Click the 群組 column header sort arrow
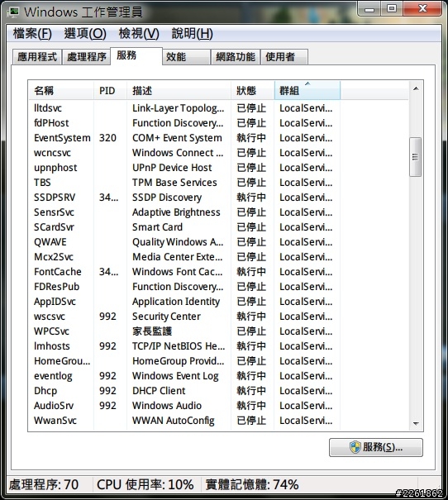448x500 pixels. 307,83
